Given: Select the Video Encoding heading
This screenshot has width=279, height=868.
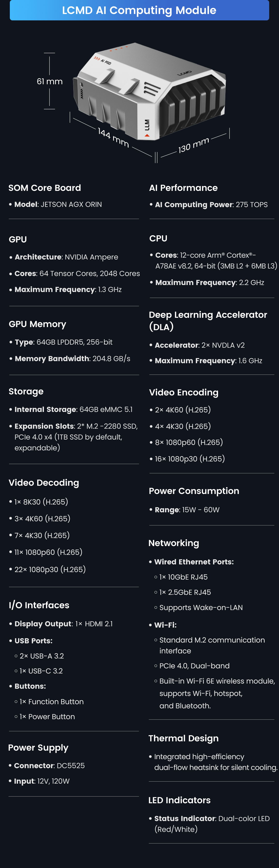Looking at the screenshot, I should point(183,393).
